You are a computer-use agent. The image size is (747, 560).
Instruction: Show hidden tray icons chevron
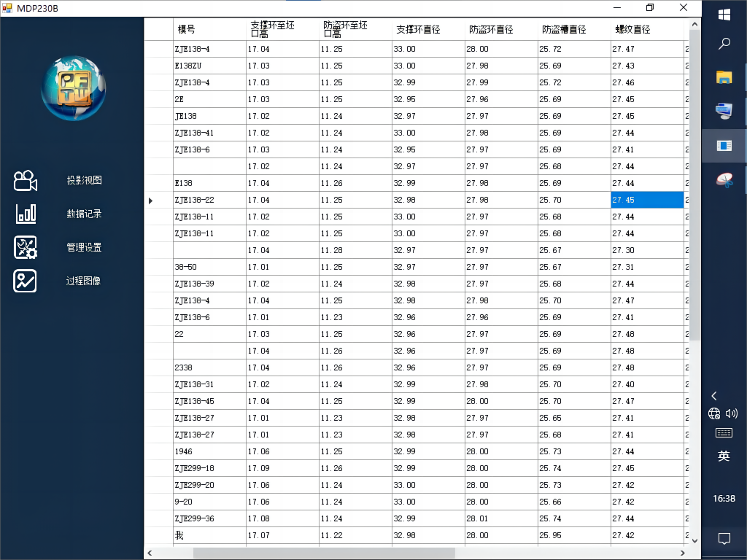pyautogui.click(x=714, y=396)
